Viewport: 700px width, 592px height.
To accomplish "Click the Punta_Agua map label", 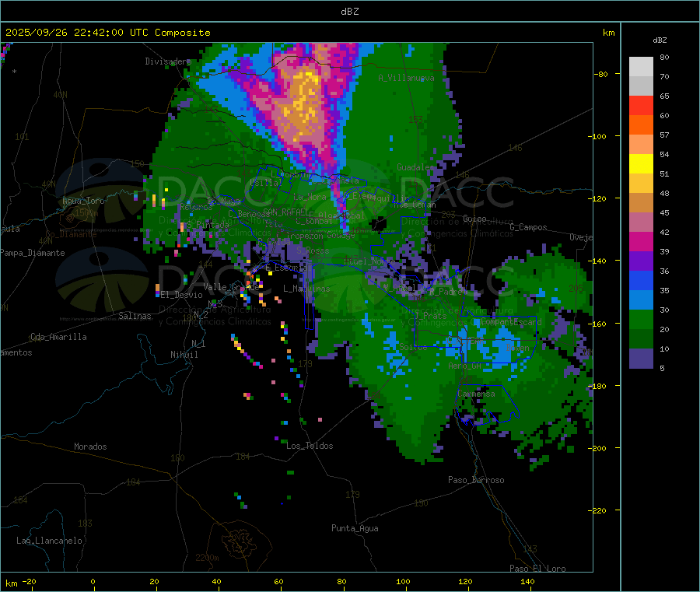I will [355, 528].
